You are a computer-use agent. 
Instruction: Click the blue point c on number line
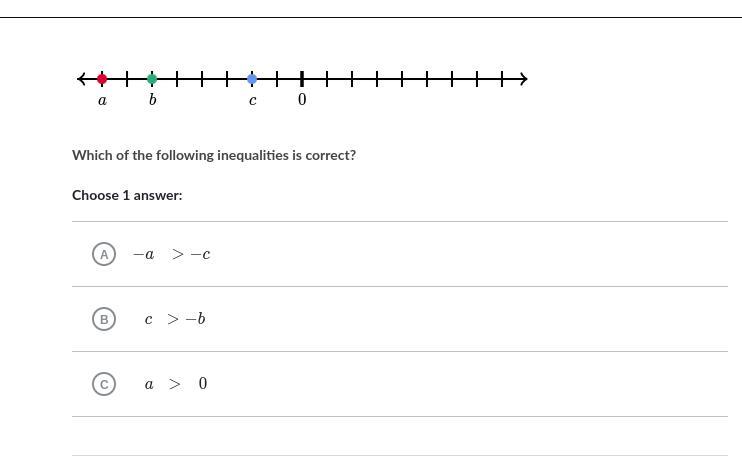[x=252, y=79]
